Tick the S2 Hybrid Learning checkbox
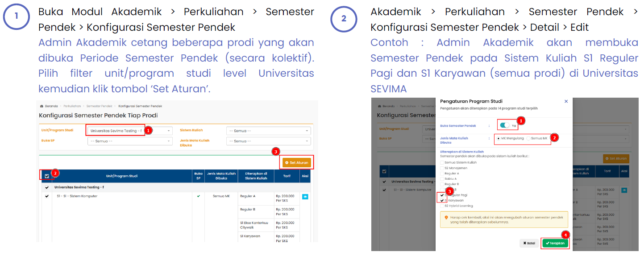 pos(442,206)
